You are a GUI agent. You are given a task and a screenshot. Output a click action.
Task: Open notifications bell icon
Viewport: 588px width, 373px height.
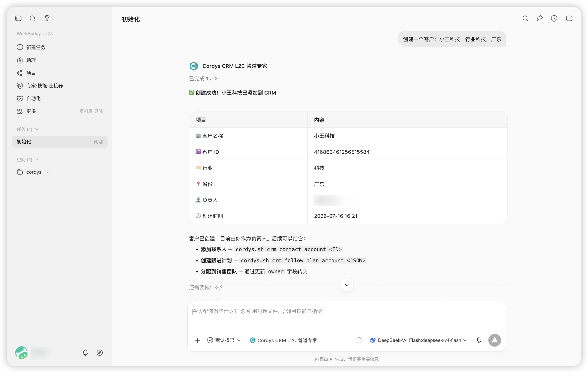click(x=85, y=352)
